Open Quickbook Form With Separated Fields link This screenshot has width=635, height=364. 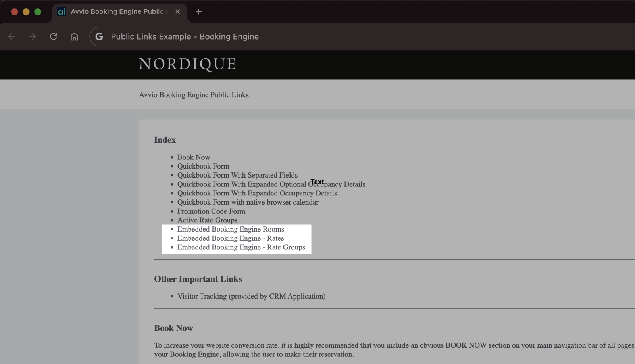[237, 175]
